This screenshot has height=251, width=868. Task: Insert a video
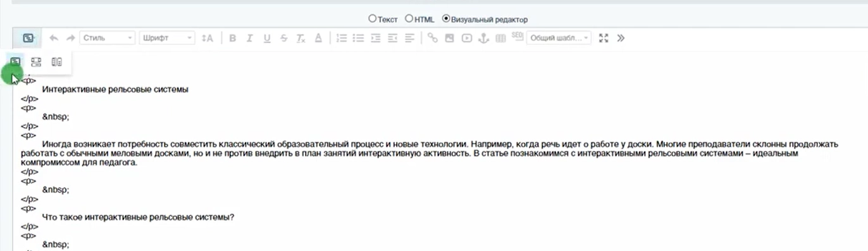click(466, 38)
